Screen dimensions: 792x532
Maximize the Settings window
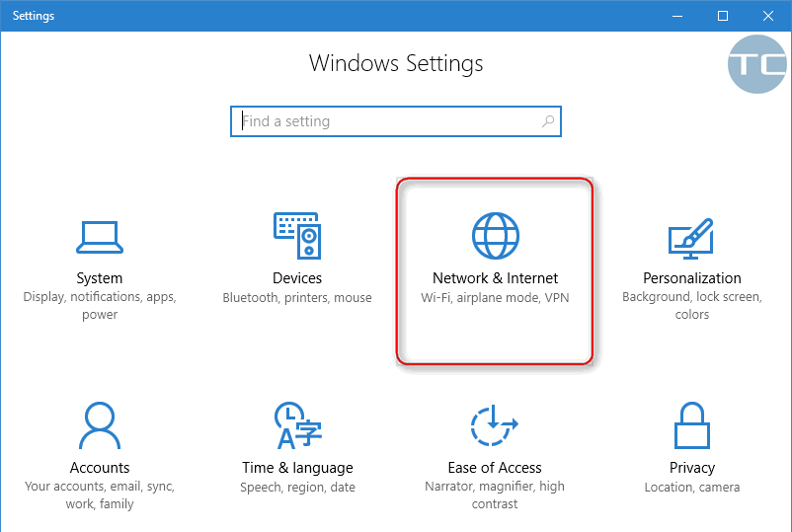tap(723, 16)
